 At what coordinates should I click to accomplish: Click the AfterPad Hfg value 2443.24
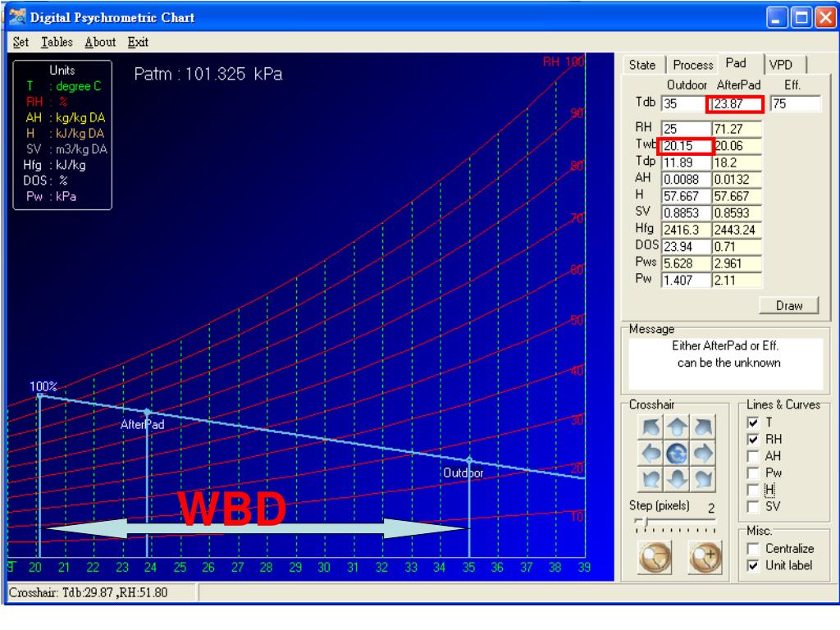click(x=737, y=230)
